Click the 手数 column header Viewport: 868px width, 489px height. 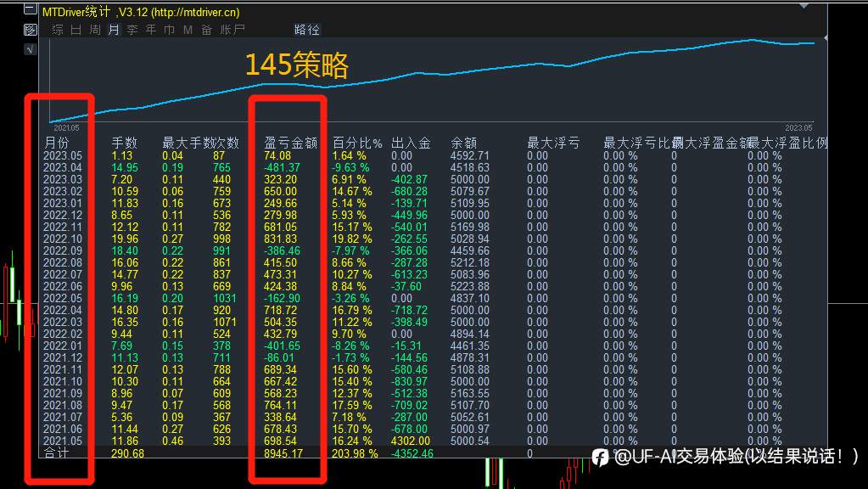125,143
